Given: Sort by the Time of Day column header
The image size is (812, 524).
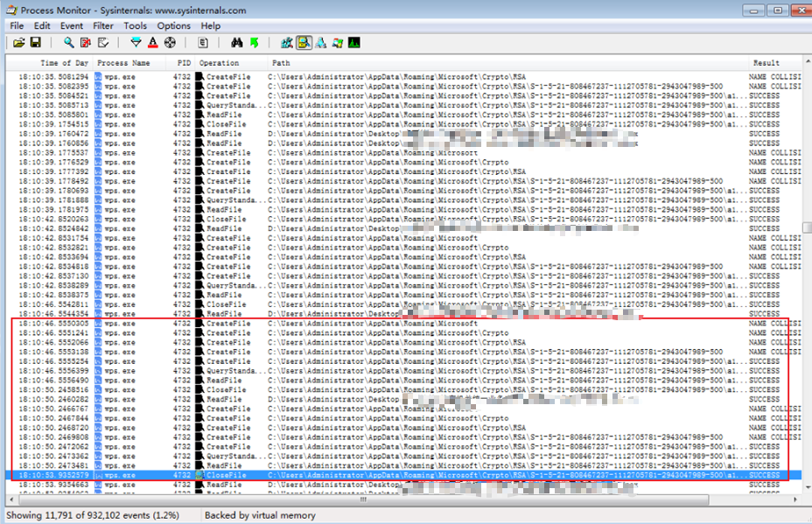Looking at the screenshot, I should [x=50, y=63].
